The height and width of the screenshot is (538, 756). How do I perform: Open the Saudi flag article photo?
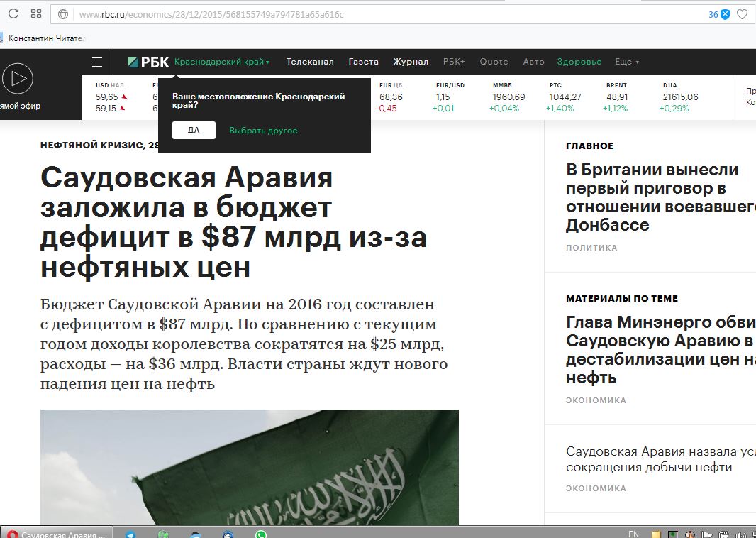pyautogui.click(x=249, y=467)
